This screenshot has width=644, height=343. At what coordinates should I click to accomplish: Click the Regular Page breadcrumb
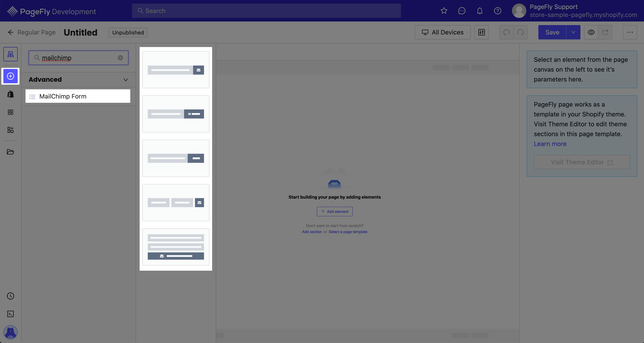pyautogui.click(x=36, y=32)
